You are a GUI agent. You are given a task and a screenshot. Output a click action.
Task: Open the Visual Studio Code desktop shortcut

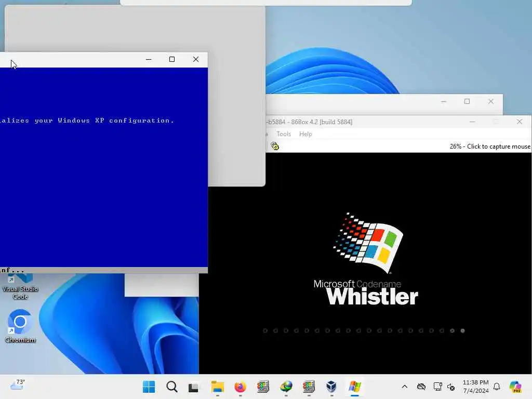click(x=20, y=287)
